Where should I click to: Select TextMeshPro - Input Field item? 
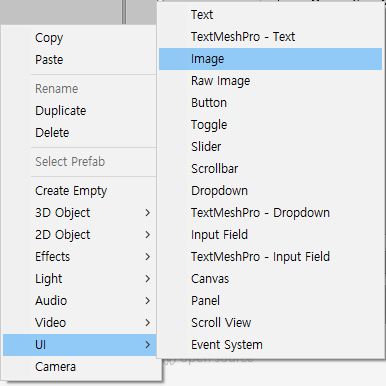pos(270,257)
